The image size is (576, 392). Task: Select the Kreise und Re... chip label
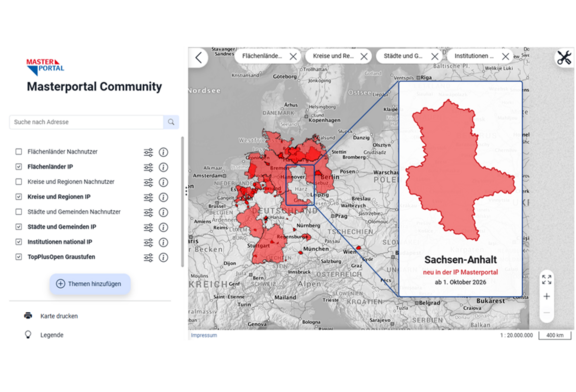click(x=333, y=56)
